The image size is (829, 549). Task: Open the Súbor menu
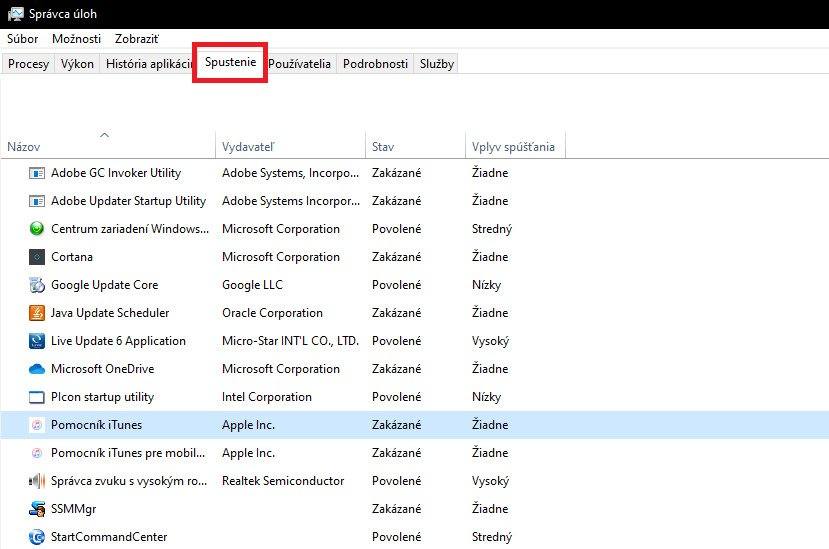coord(23,39)
